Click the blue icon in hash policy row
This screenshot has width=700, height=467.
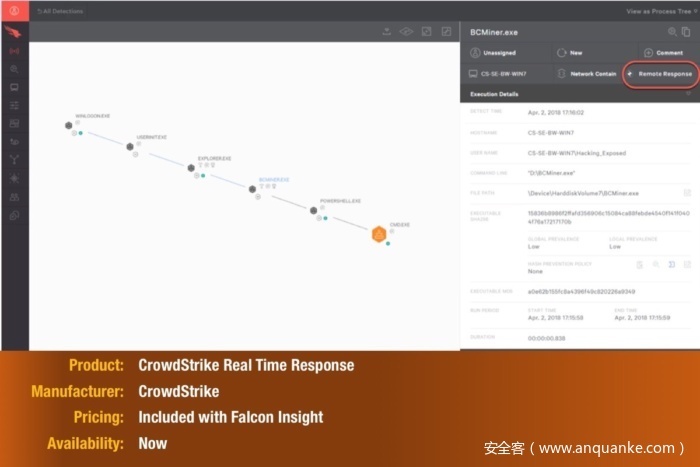671,265
